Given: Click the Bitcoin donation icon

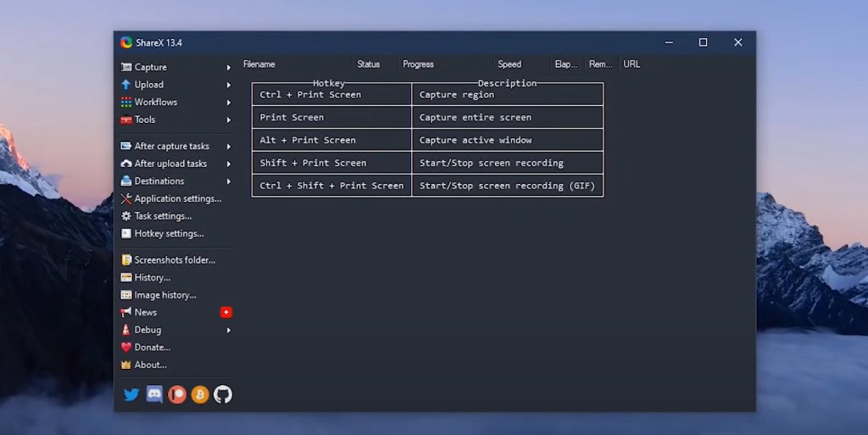Looking at the screenshot, I should pos(199,394).
